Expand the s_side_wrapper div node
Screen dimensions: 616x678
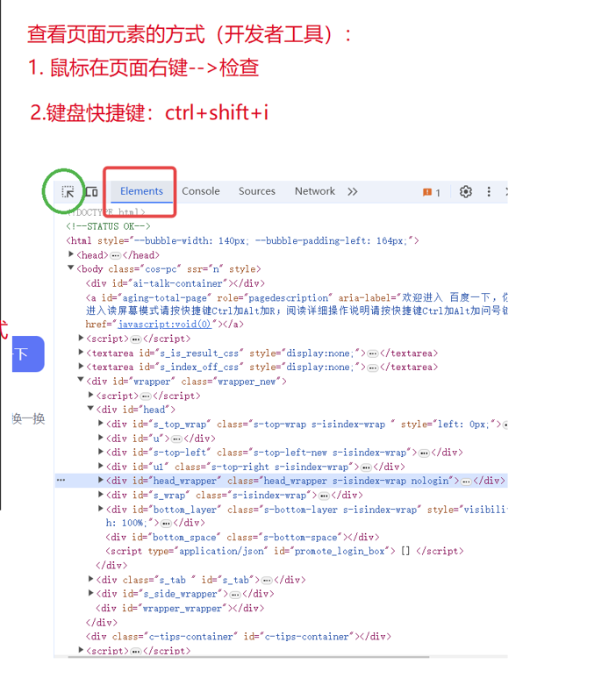pyautogui.click(x=91, y=593)
